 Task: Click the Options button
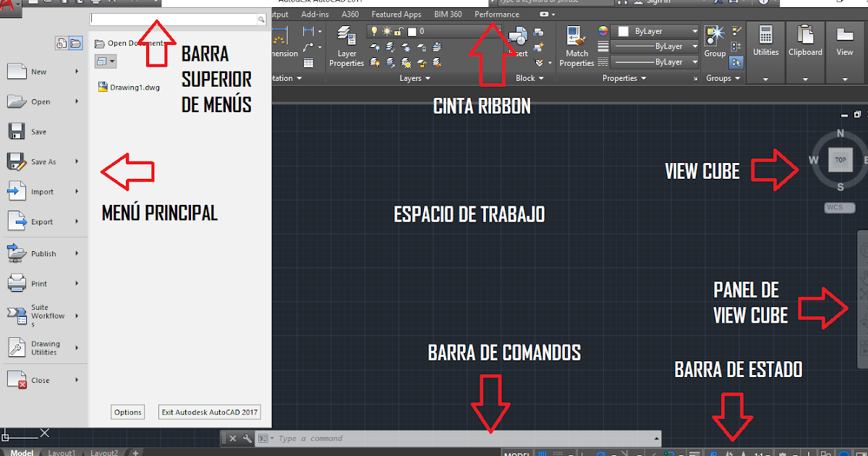point(127,412)
